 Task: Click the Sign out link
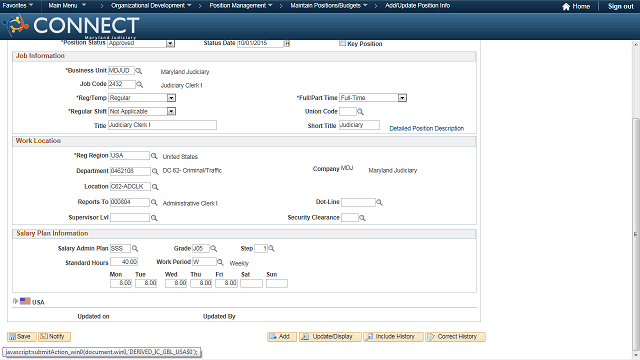(x=620, y=7)
